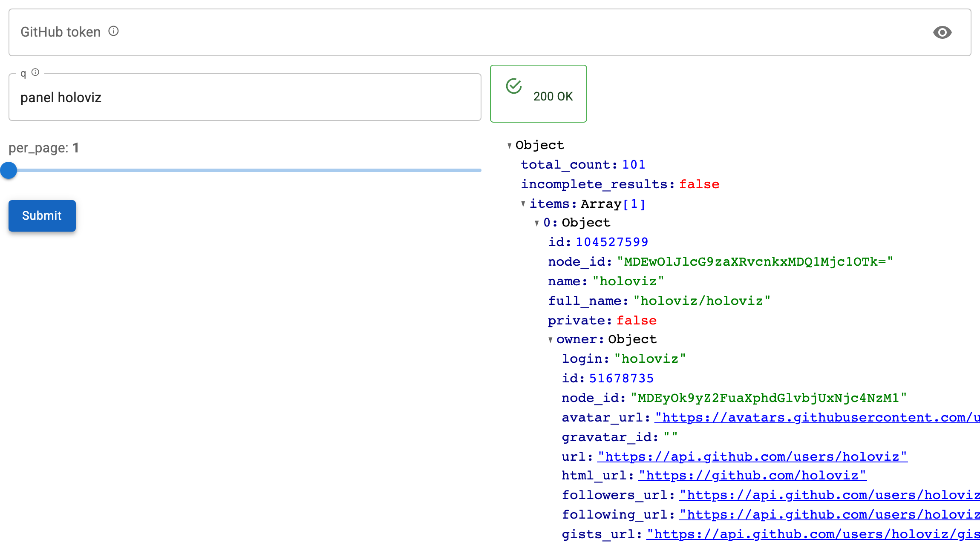Open the followers_url link

coord(830,495)
